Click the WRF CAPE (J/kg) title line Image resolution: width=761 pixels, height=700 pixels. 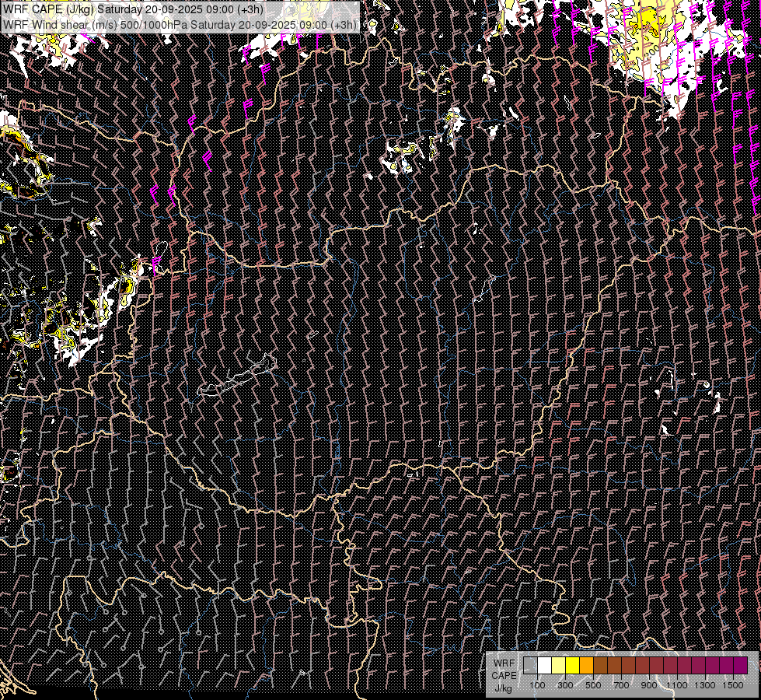click(132, 9)
